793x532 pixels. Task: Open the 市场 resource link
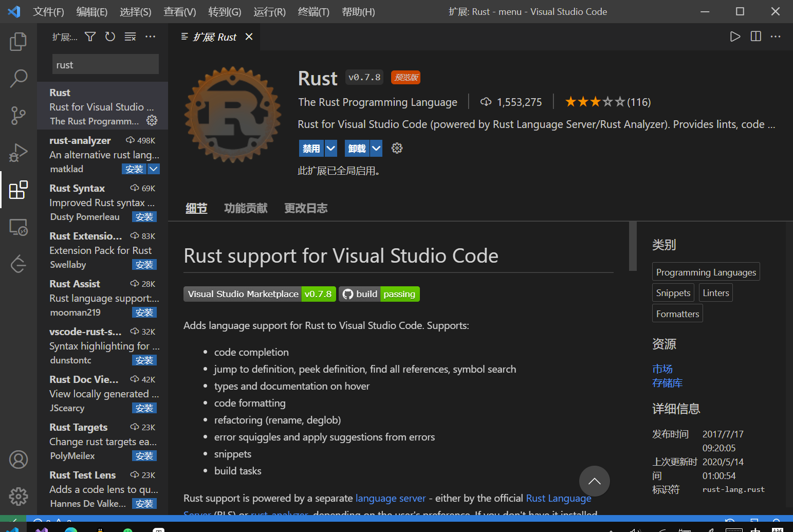[x=662, y=369]
